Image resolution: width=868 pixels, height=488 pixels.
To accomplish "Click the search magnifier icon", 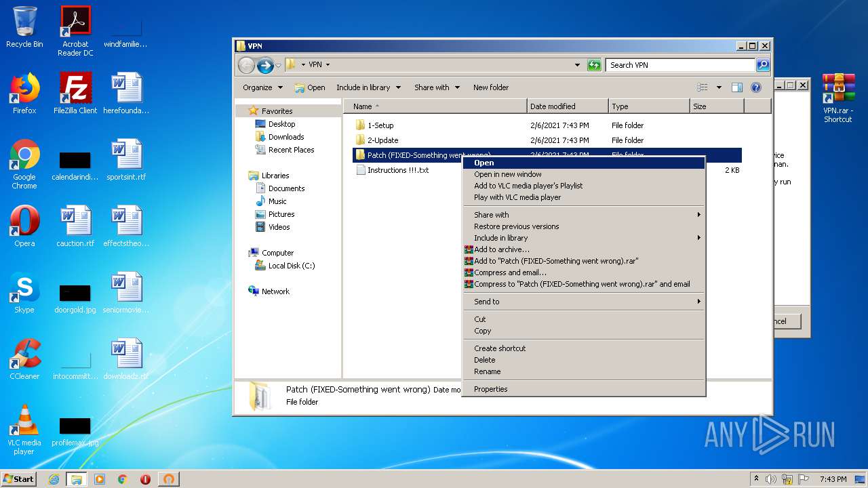I will [763, 65].
